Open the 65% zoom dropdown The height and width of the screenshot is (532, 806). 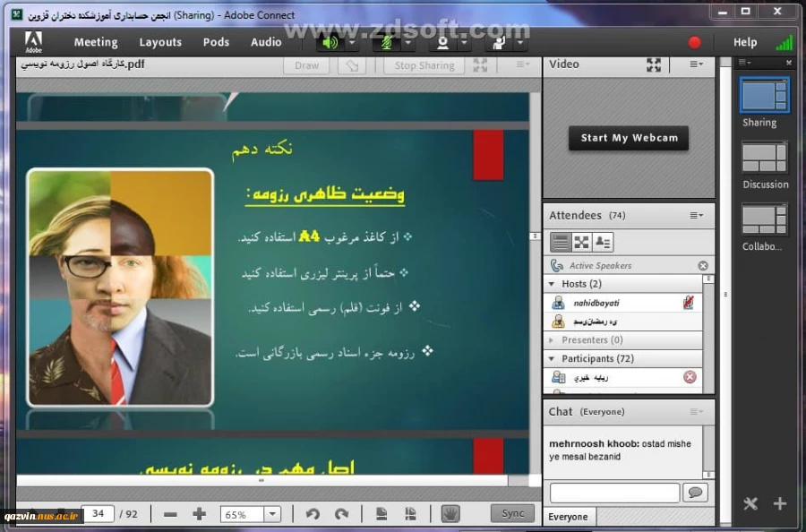point(272,514)
